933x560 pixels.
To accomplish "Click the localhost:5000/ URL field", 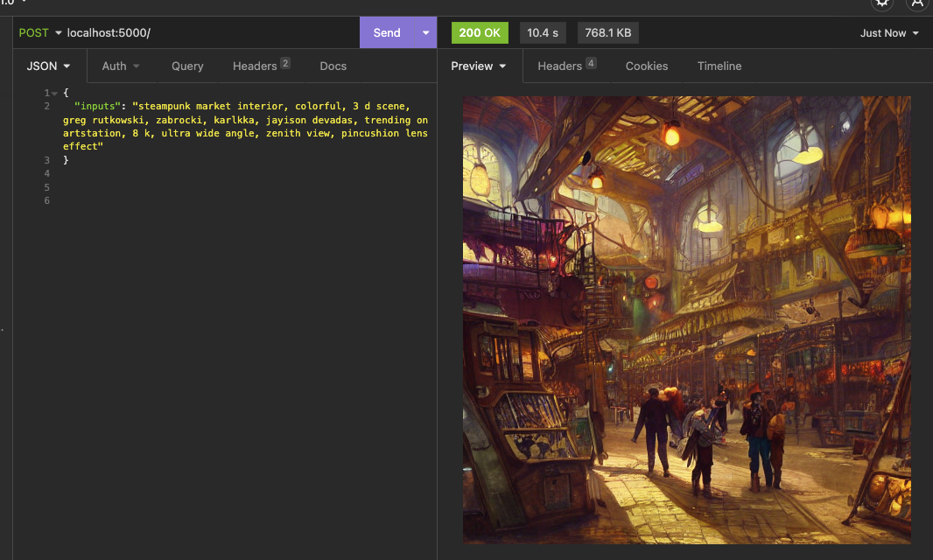I will (211, 32).
